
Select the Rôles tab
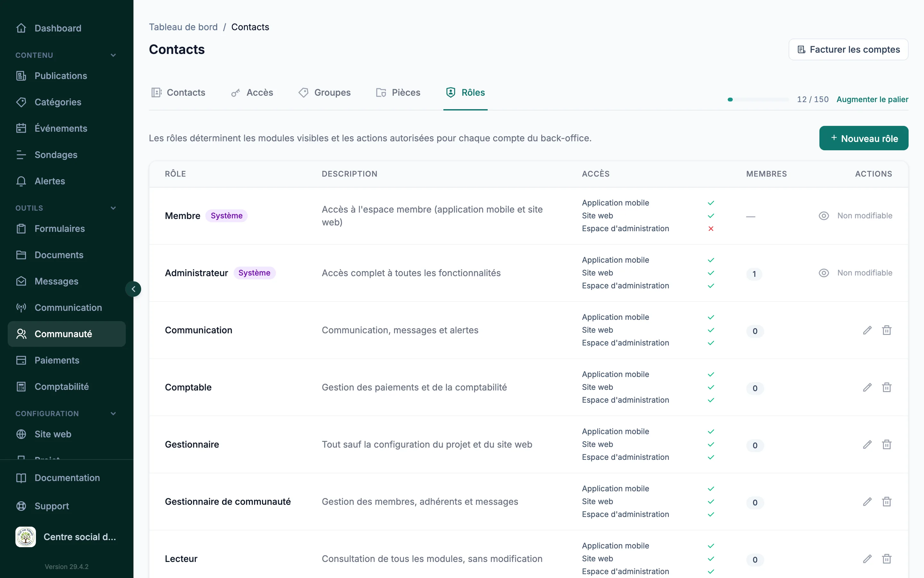465,92
